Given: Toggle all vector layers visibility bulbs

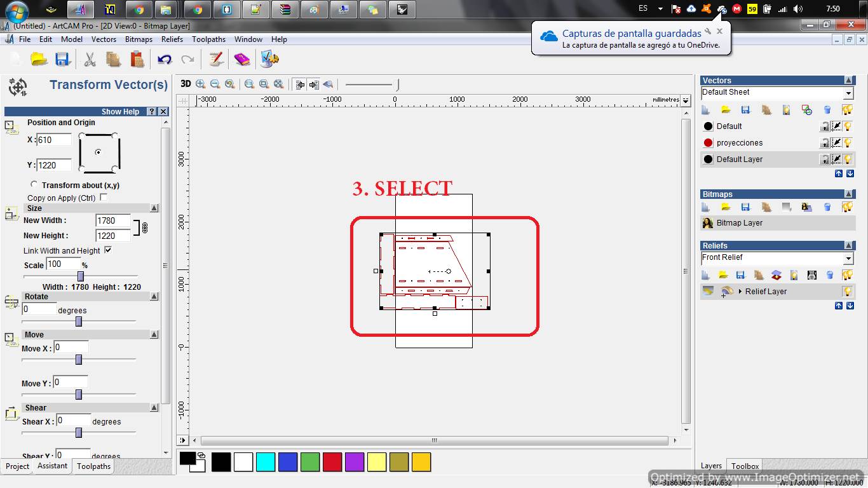Looking at the screenshot, I should pyautogui.click(x=847, y=110).
